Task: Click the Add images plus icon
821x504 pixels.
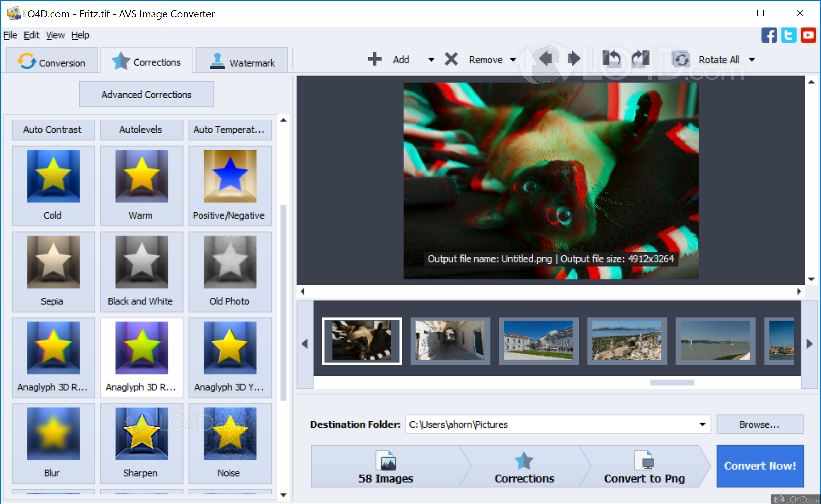Action: (374, 59)
